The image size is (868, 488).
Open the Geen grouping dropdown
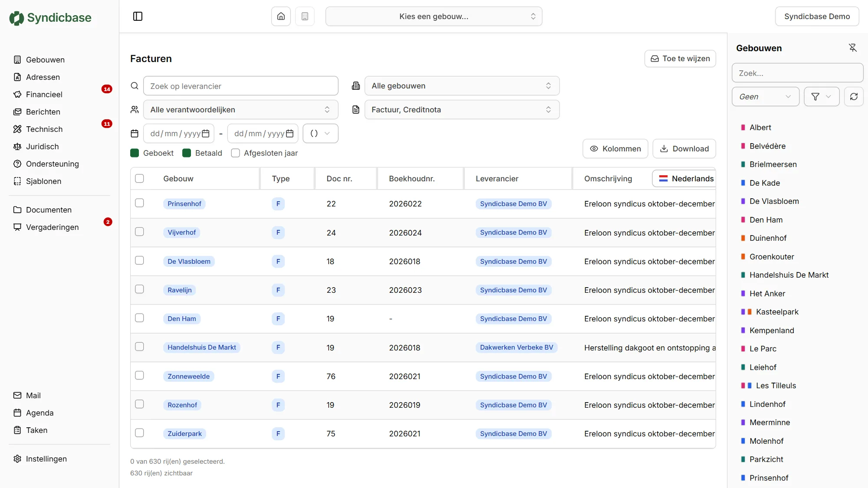click(x=765, y=96)
